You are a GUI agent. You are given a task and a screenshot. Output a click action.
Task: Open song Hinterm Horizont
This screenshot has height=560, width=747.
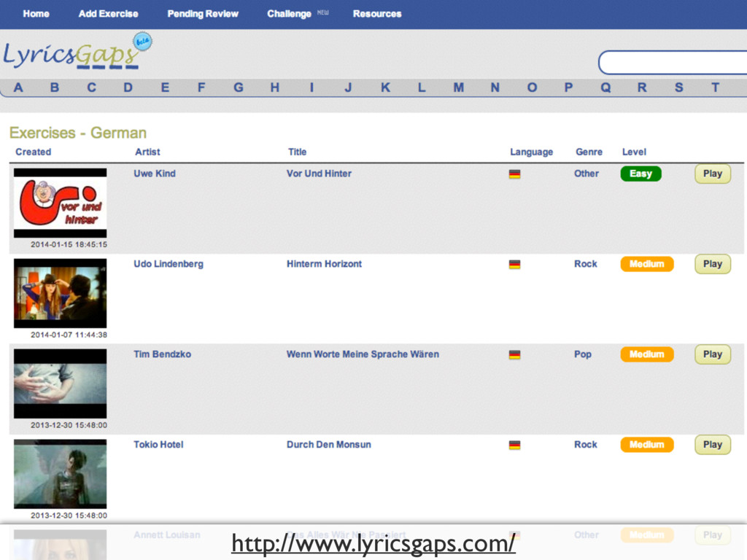324,264
